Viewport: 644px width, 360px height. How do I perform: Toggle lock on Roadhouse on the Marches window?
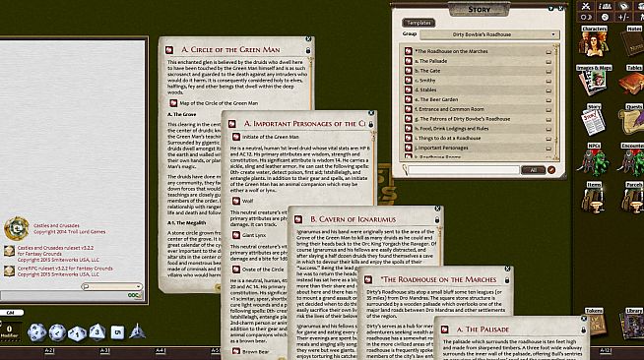point(507,280)
